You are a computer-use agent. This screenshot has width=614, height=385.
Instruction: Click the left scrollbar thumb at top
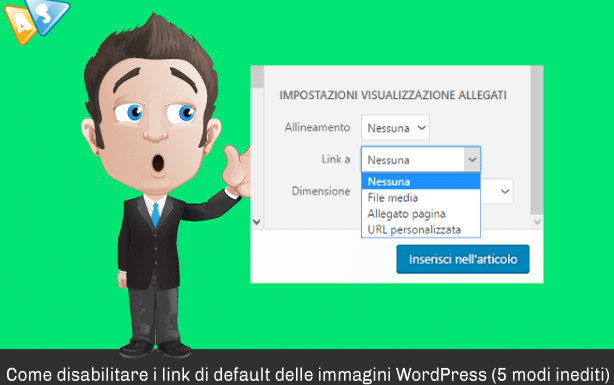click(257, 77)
